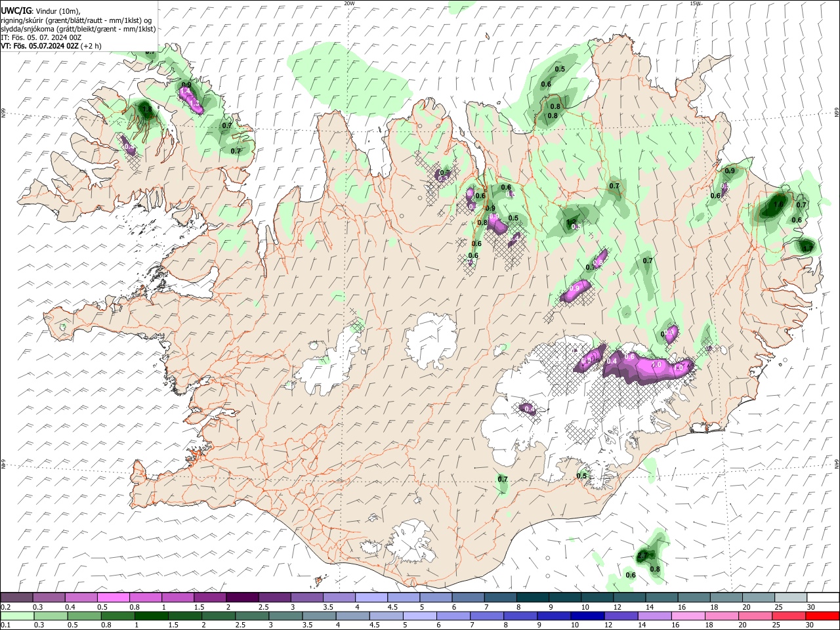
Task: Select upper legend swatch between 0.5 and 0.8
Action: pos(113,597)
